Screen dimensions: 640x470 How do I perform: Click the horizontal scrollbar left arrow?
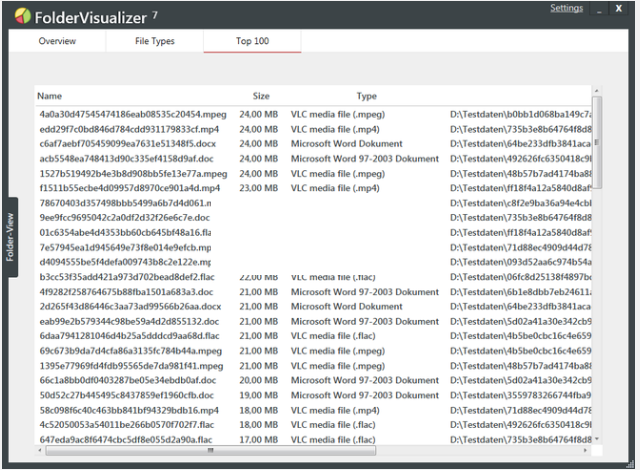tap(40, 450)
